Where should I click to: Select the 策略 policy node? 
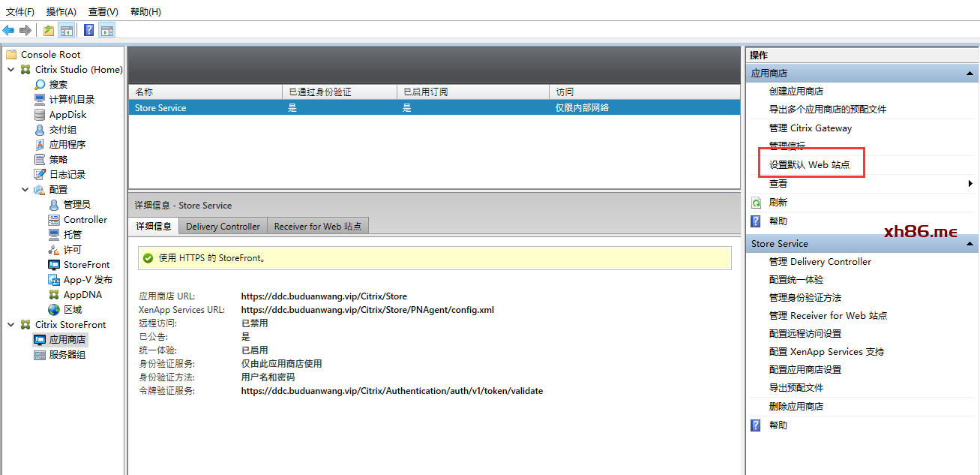click(x=50, y=159)
